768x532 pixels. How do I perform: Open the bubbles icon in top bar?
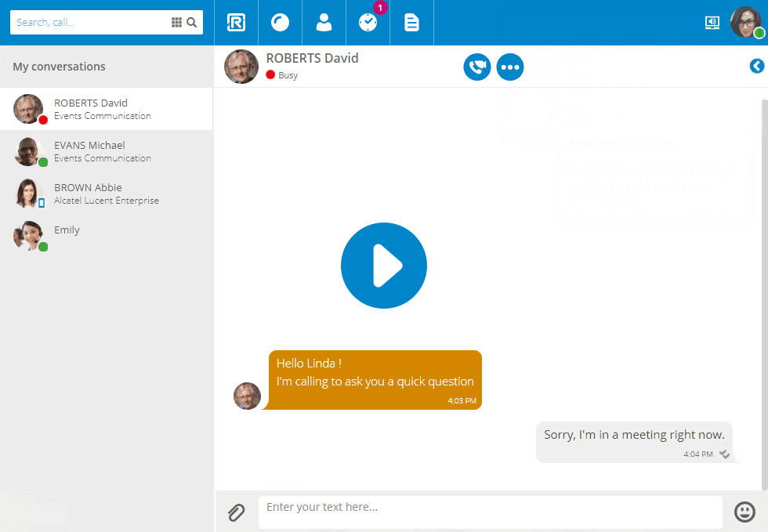tap(280, 23)
